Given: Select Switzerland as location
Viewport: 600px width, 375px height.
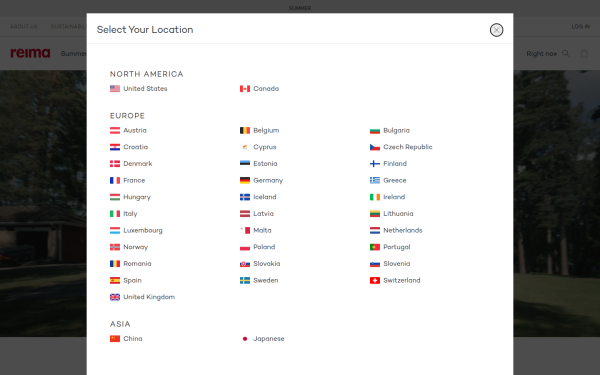Looking at the screenshot, I should 395,280.
